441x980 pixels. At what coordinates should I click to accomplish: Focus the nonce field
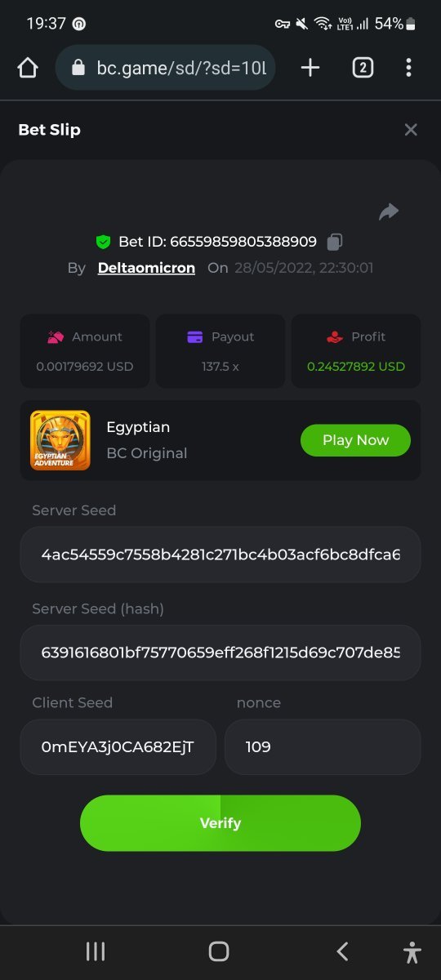[323, 746]
